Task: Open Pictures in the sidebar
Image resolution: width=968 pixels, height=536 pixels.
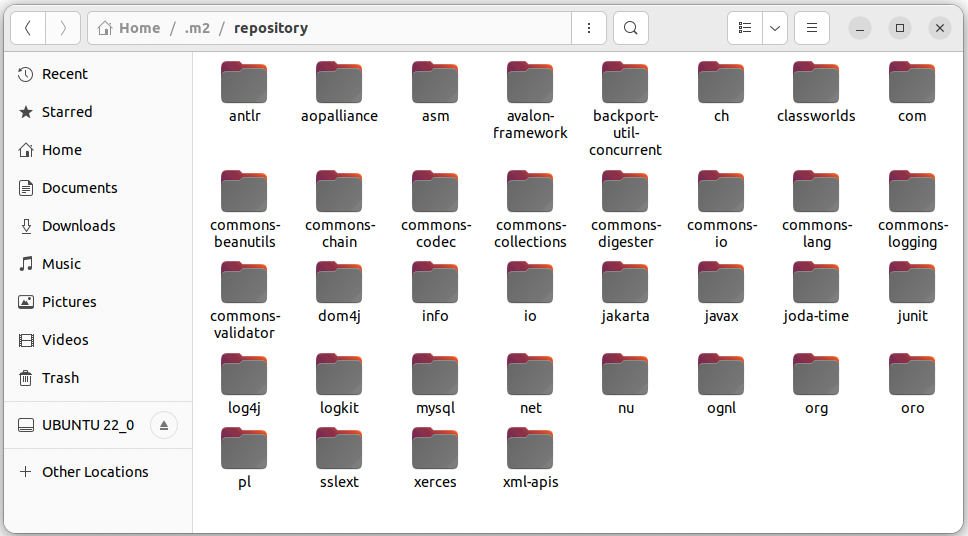Action: point(99,302)
